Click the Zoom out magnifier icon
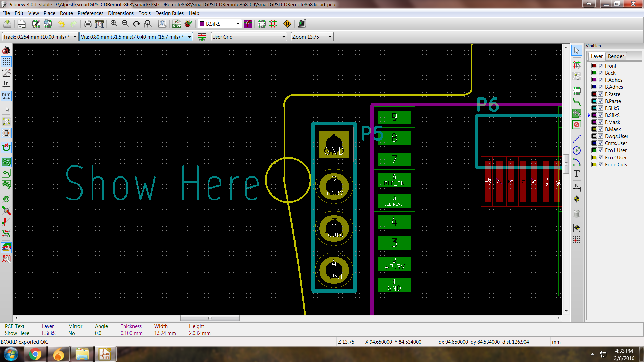This screenshot has width=644, height=362. [x=125, y=24]
